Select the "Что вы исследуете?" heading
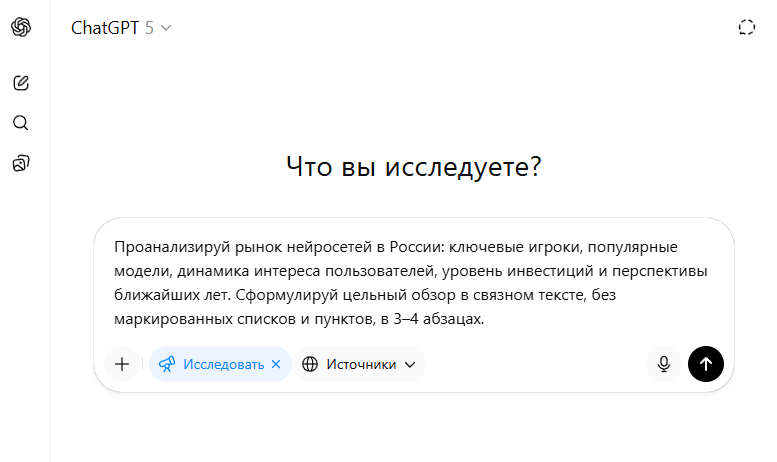The image size is (777, 462). pyautogui.click(x=413, y=166)
